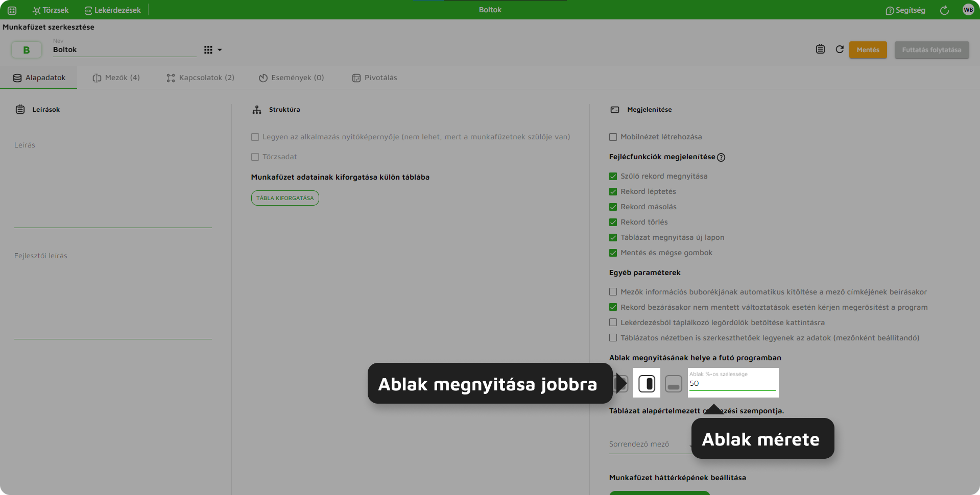Viewport: 980px width, 495px height.
Task: Switch to the Alapadatok tab
Action: pos(39,78)
